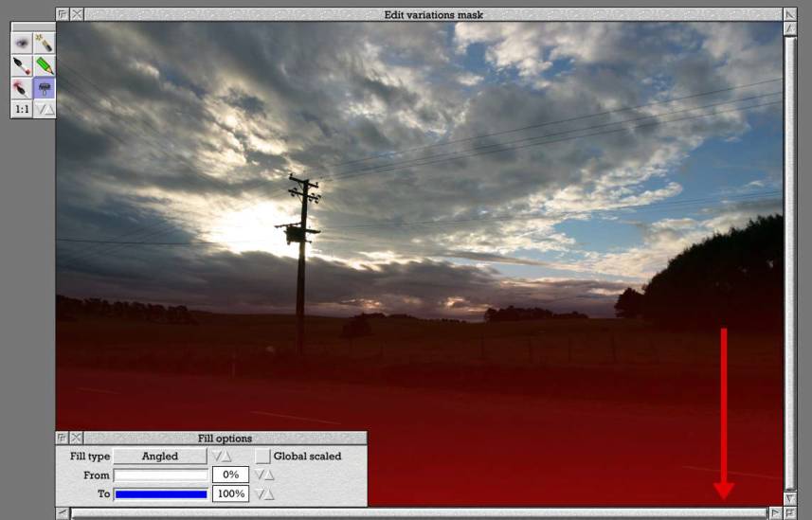Screen dimensions: 812x520
Task: Click the From 0% value field
Action: tap(230, 475)
